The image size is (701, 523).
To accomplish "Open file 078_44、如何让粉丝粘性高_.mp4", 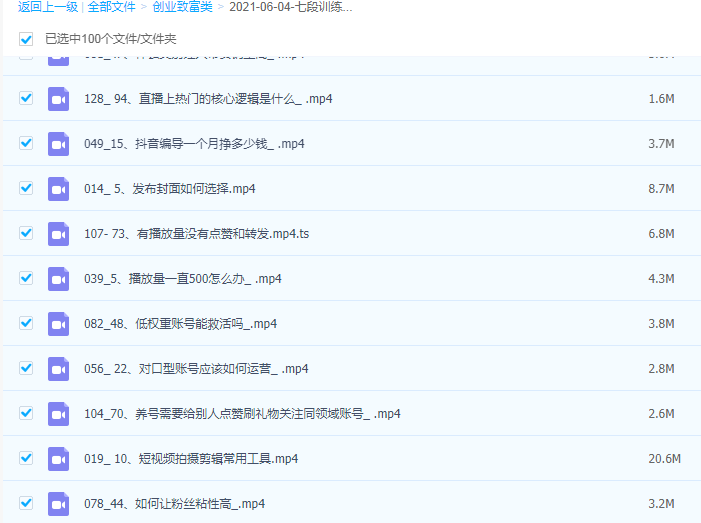I will pos(175,504).
